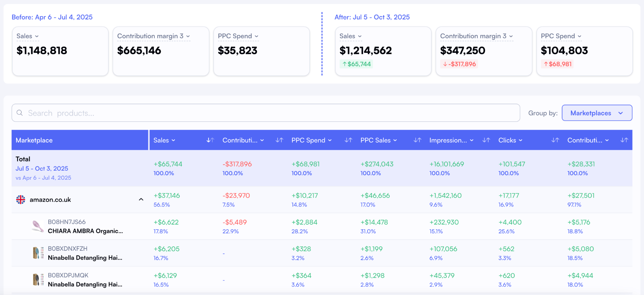Click the red -$317,896 margin change badge
The image size is (644, 295).
point(459,64)
